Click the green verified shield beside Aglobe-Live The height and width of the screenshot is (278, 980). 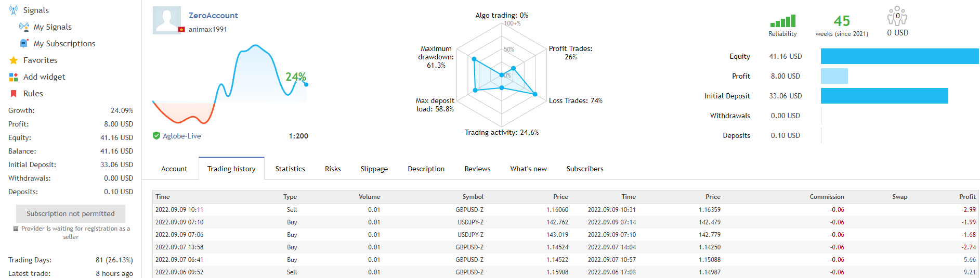tap(156, 136)
